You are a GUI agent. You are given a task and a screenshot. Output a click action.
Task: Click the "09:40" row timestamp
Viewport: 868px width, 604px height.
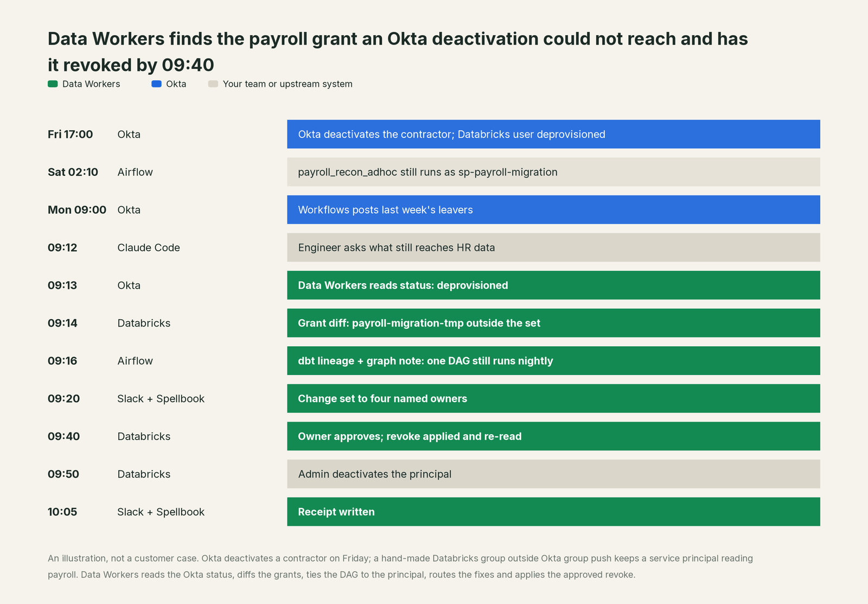click(63, 436)
